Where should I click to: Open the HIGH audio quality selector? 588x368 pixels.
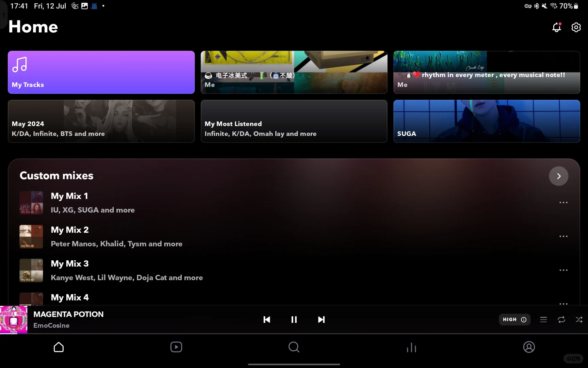click(514, 320)
